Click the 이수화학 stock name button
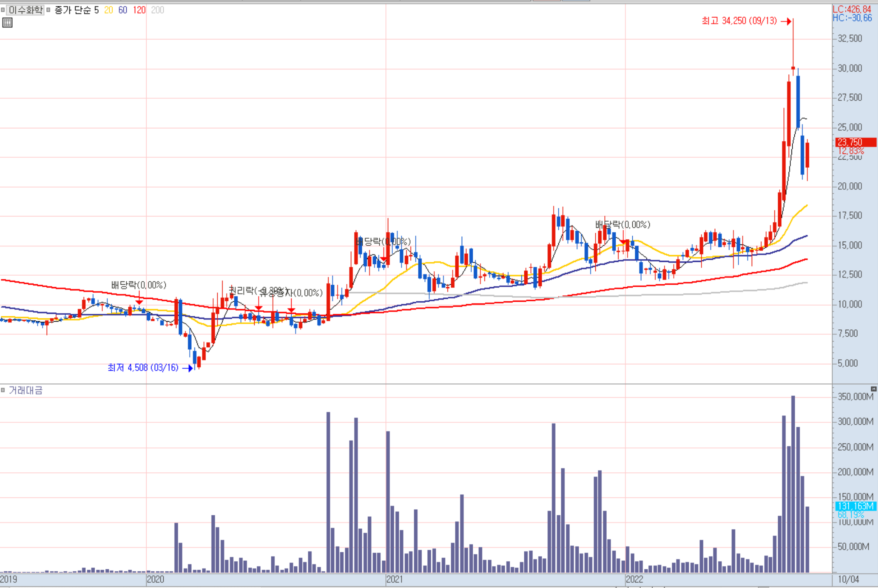The width and height of the screenshot is (878, 588). coord(25,10)
